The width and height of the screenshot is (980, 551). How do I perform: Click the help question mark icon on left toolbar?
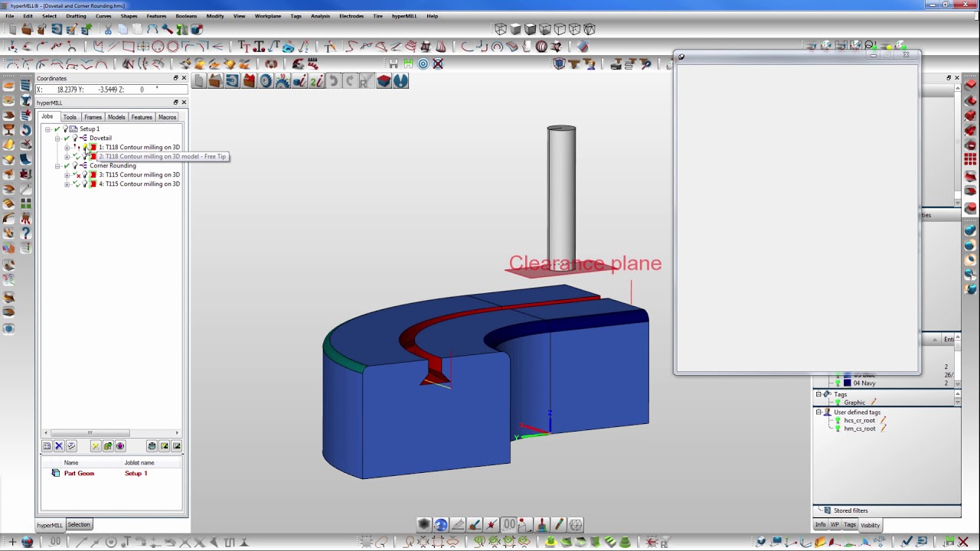pos(25,233)
